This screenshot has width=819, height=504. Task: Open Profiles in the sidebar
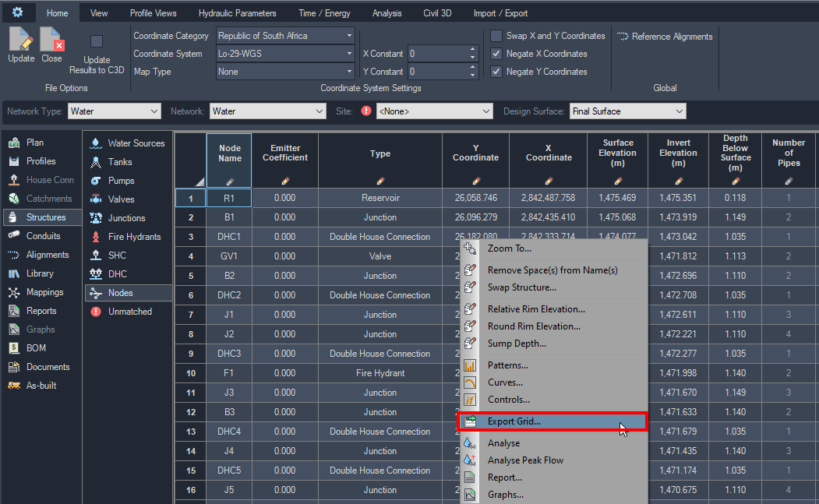click(41, 161)
